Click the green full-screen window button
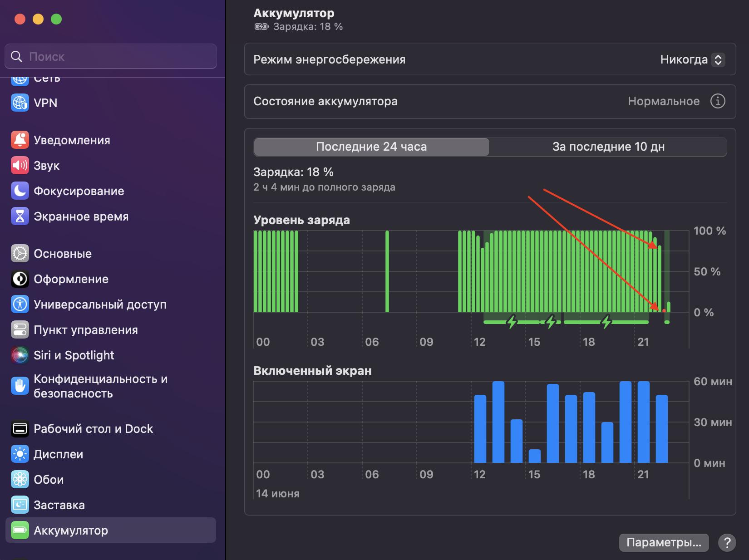The height and width of the screenshot is (560, 749). click(x=56, y=19)
